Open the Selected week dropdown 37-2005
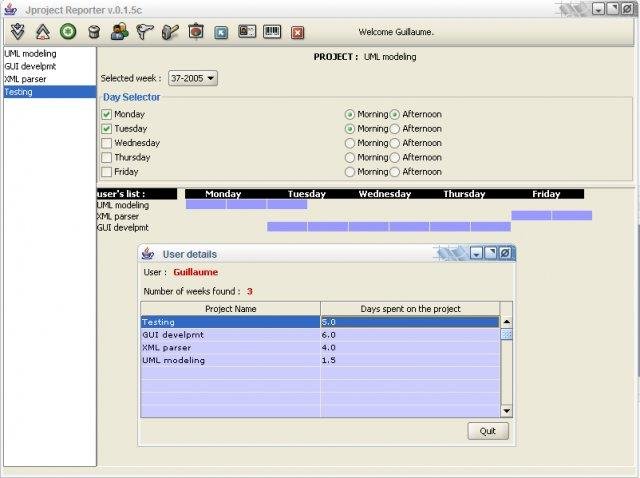The width and height of the screenshot is (640, 478). pyautogui.click(x=193, y=78)
